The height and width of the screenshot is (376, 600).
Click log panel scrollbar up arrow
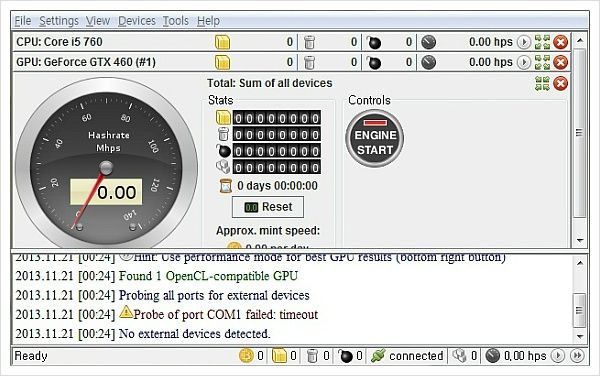tap(580, 263)
